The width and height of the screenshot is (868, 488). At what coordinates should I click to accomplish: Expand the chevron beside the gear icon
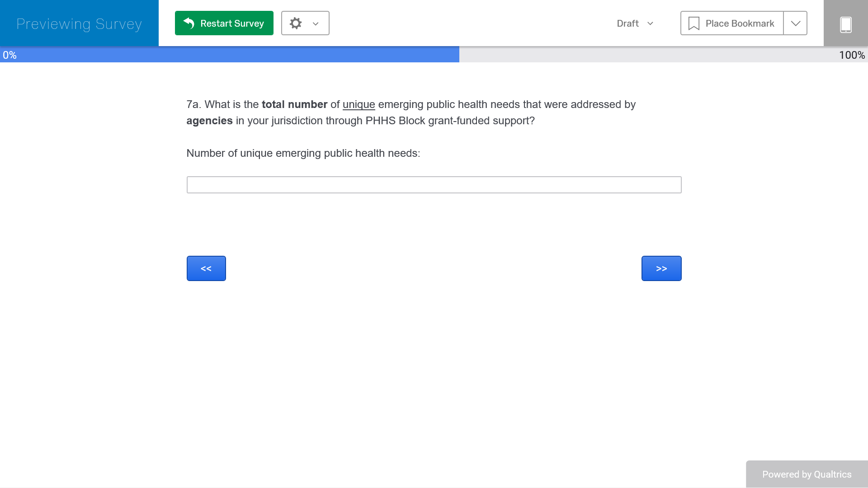[x=316, y=23]
